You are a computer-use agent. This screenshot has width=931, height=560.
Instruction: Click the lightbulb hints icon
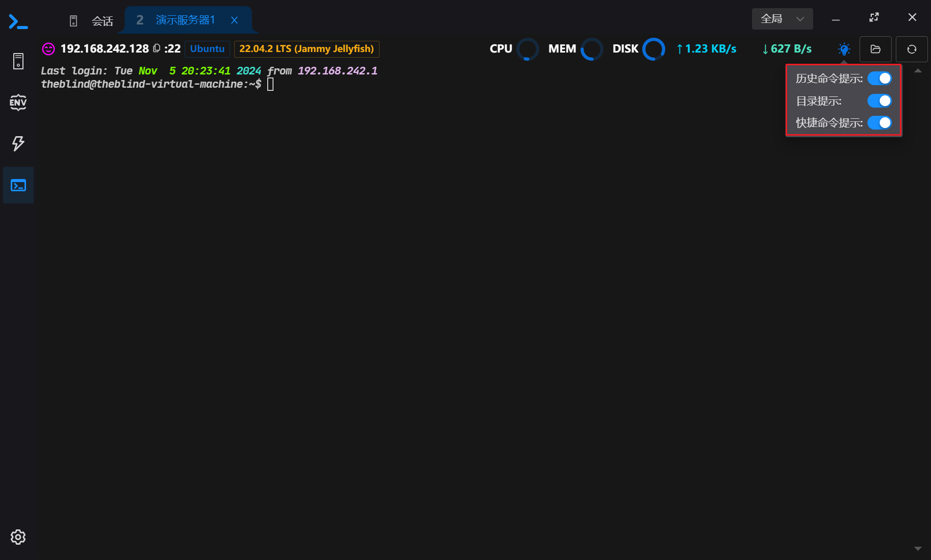(844, 49)
